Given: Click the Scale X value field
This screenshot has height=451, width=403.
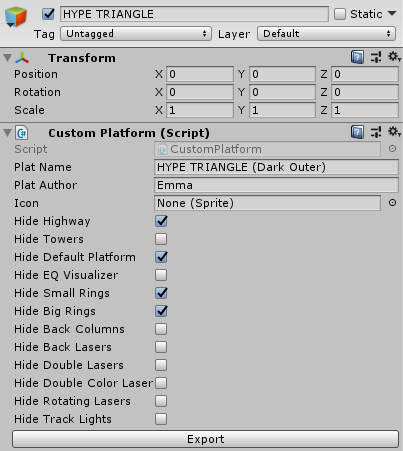Looking at the screenshot, I should point(200,110).
